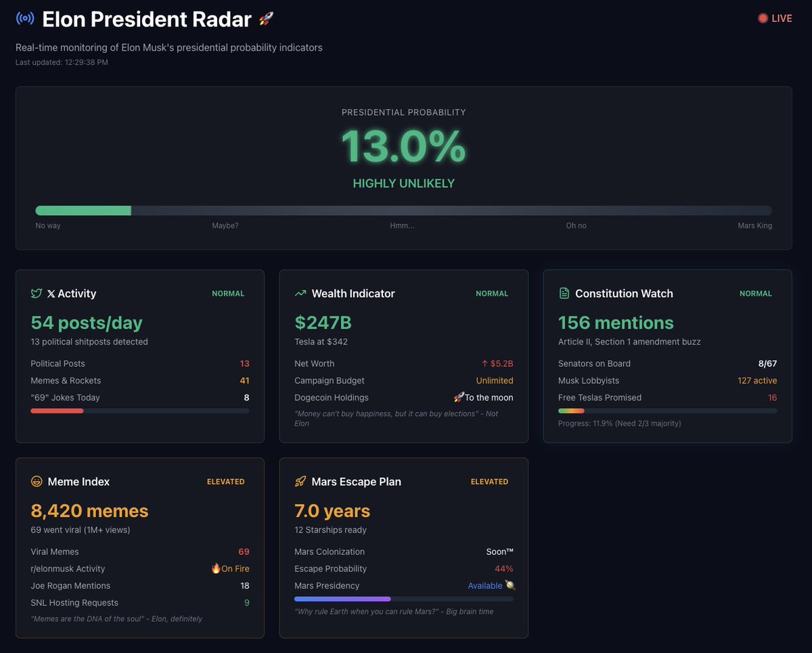This screenshot has height=653, width=812.
Task: Click the Elon President Radar title
Action: point(147,19)
